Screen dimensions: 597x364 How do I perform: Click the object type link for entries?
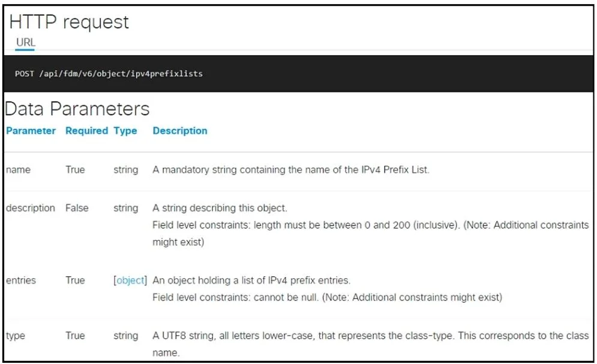click(x=130, y=280)
